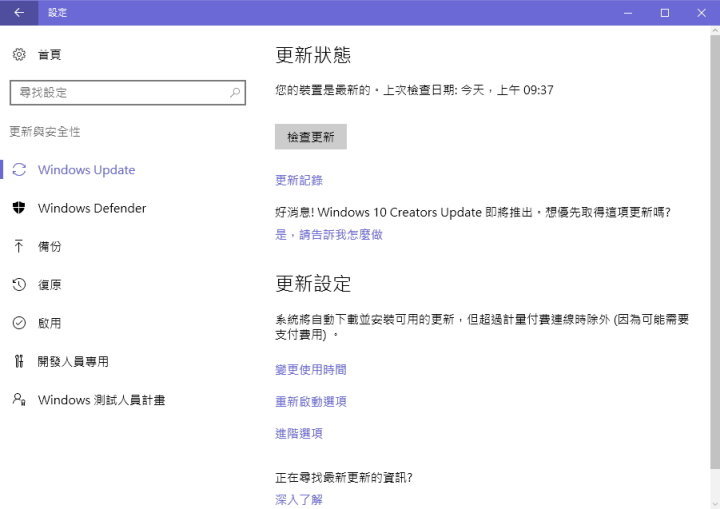This screenshot has width=720, height=509.
Task: Click the Windows Insider person icon
Action: pyautogui.click(x=19, y=400)
